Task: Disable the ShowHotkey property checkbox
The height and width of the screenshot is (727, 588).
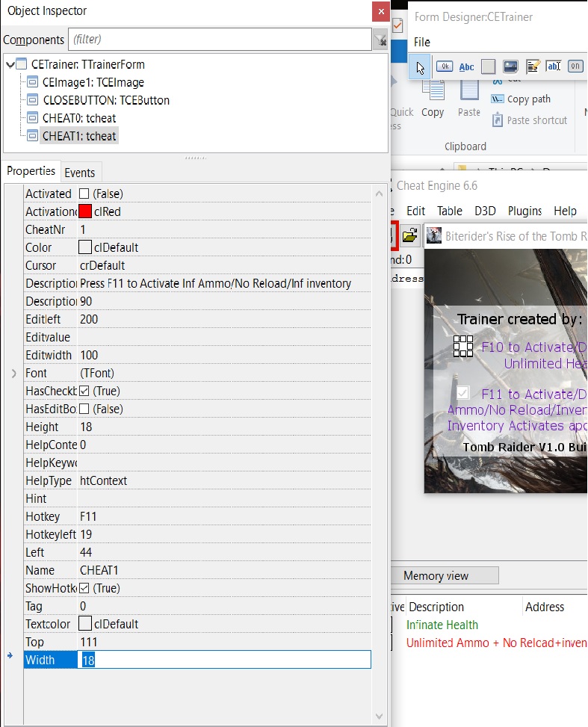Action: (84, 589)
